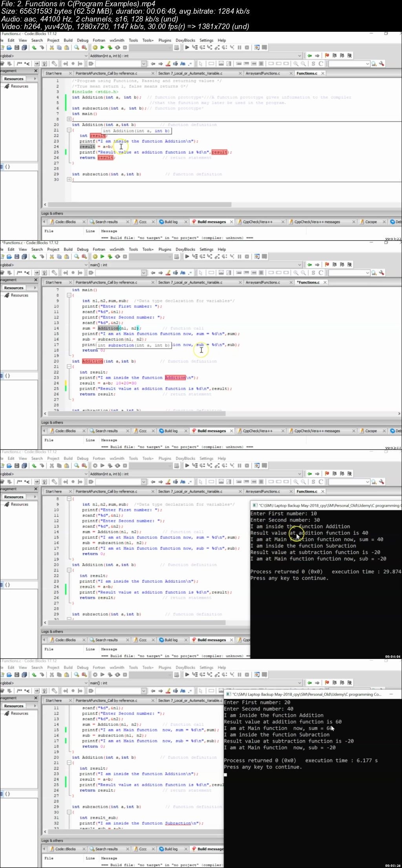The height and width of the screenshot is (868, 402).
Task: Click Line column header in second frame
Action: (x=90, y=440)
